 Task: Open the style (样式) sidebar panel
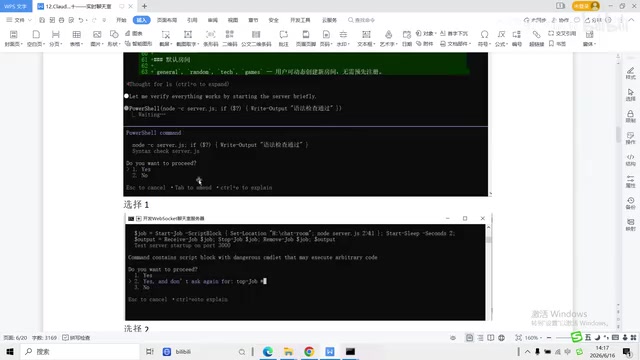631,73
